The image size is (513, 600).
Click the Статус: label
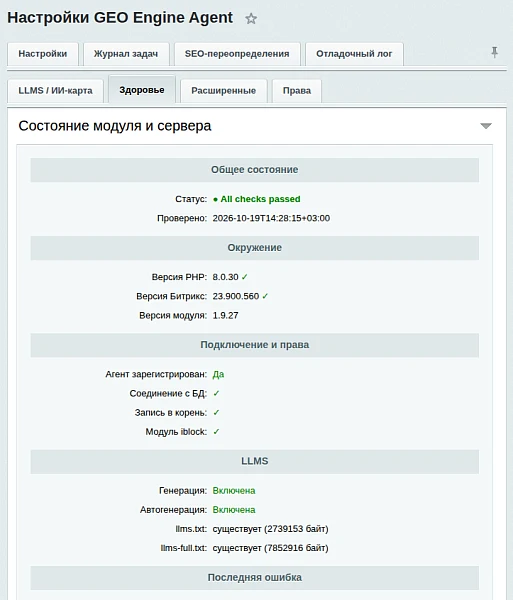[x=191, y=199]
